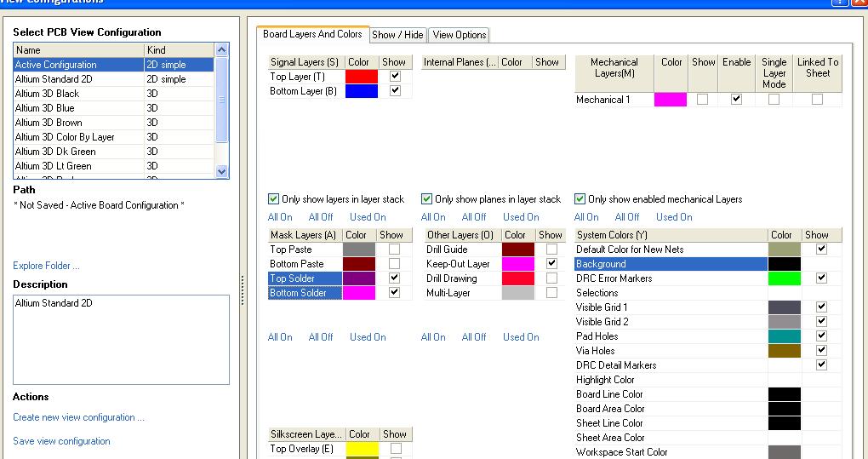Toggle Visible Grid 1 show checkbox
The image size is (868, 459).
[821, 307]
